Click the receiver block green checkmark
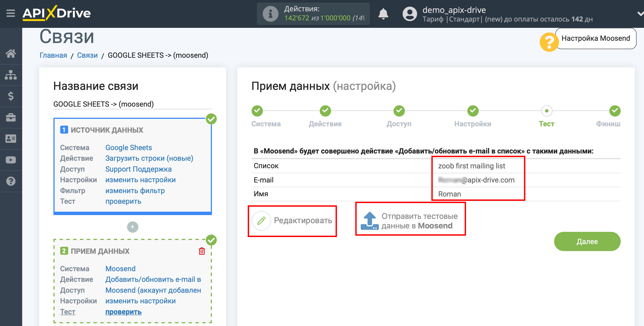The width and height of the screenshot is (644, 326). pyautogui.click(x=211, y=240)
